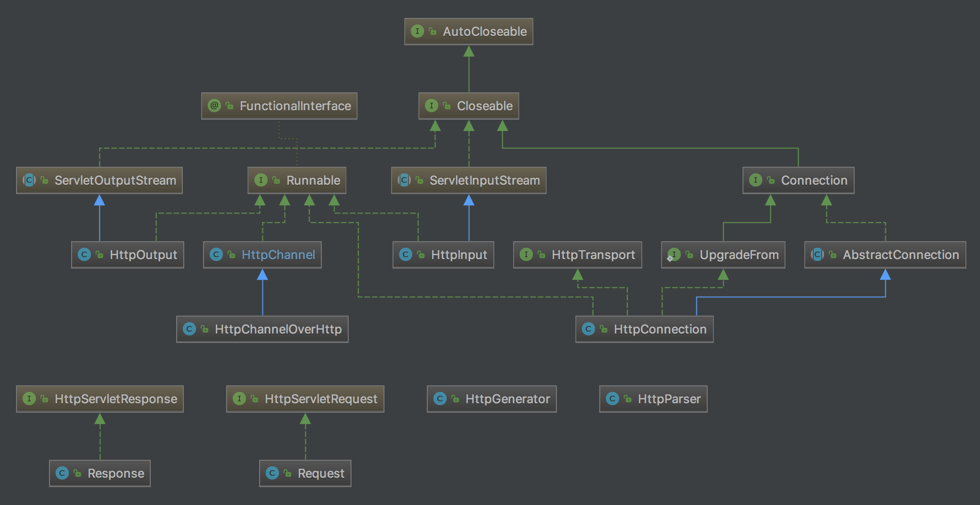Click the interface icon on HttpServletRequest node
Viewport: 980px width, 505px height.
(x=239, y=399)
